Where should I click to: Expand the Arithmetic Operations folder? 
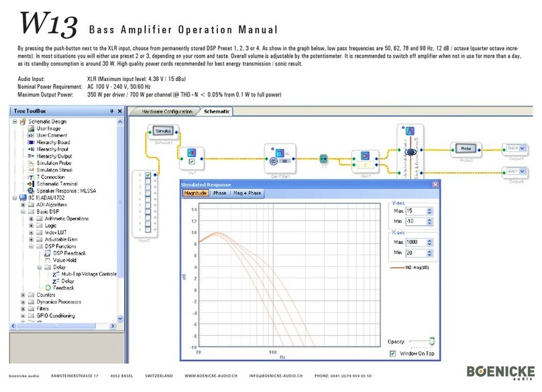coord(32,218)
